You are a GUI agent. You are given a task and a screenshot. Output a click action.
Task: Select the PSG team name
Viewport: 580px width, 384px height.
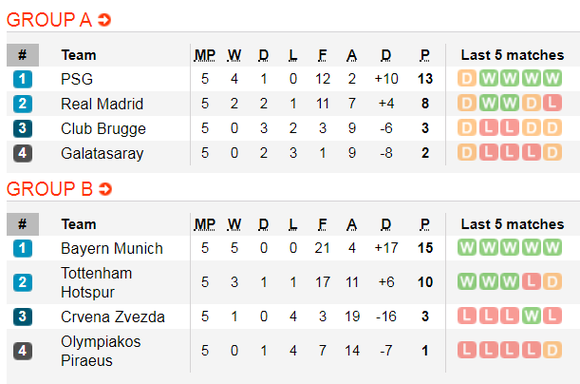pos(77,79)
